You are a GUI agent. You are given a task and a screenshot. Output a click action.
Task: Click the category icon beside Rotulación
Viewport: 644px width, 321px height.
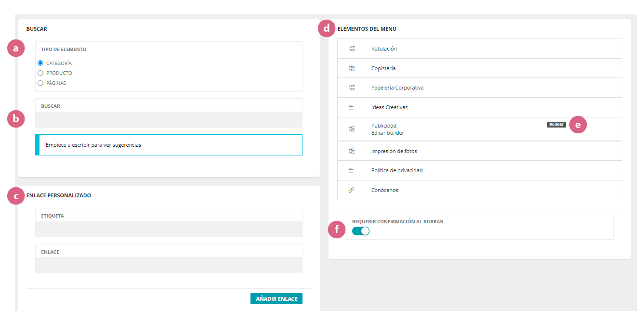point(352,49)
